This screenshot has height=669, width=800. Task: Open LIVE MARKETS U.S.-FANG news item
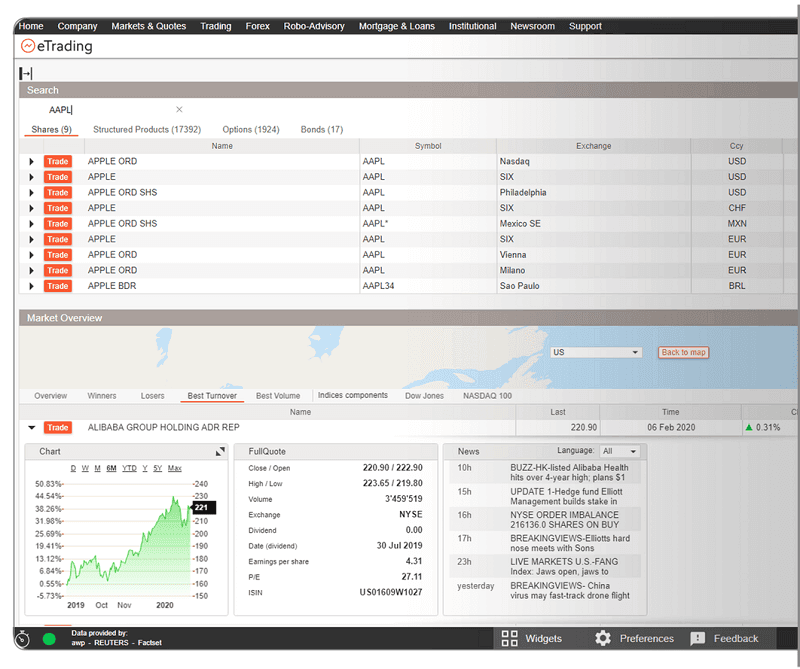[564, 567]
